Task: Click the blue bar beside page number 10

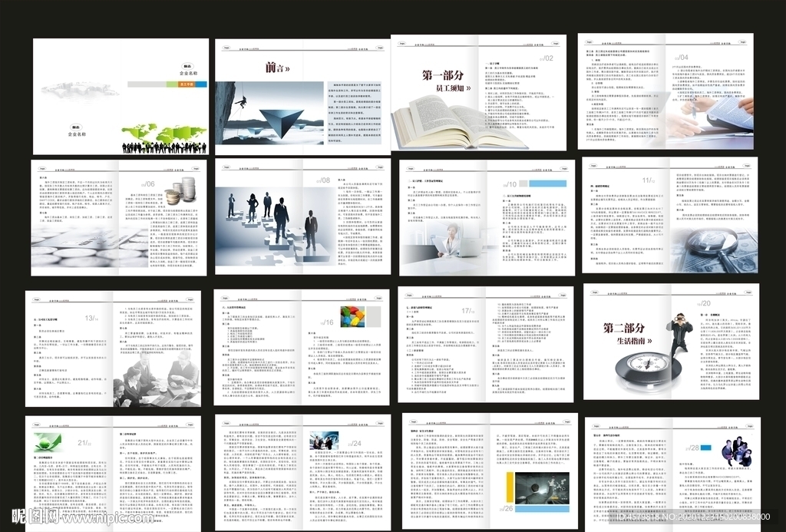Action: click(x=547, y=184)
